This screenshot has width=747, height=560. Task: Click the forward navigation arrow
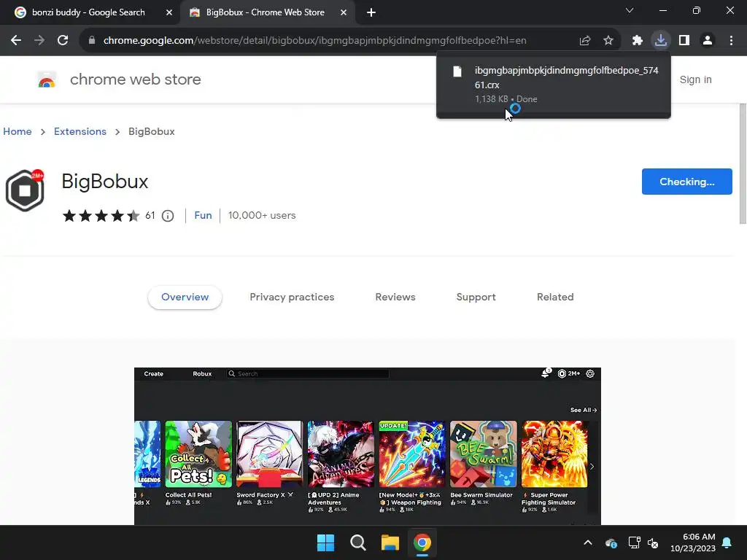coord(39,41)
